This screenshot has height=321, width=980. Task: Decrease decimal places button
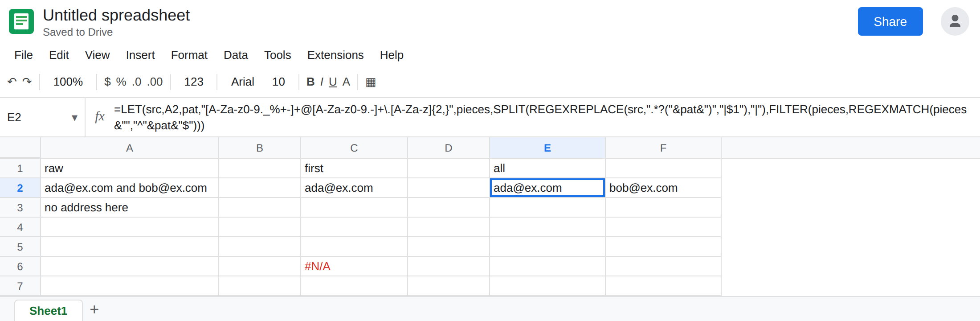pos(137,82)
